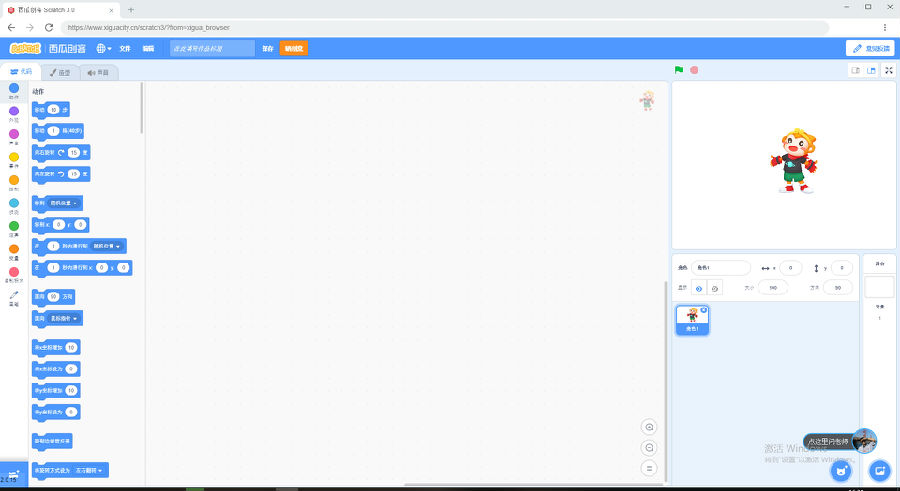
Task: Click the feedback button at top right
Action: [870, 48]
